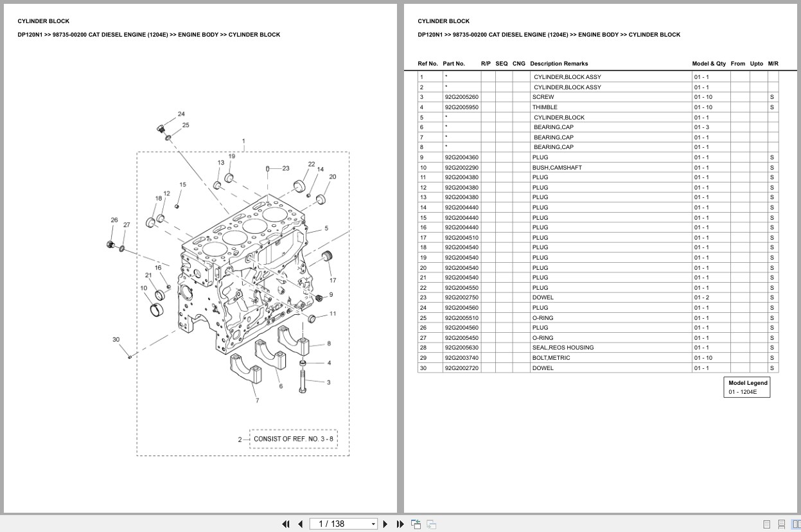The width and height of the screenshot is (801, 532).
Task: Enable continuous page scrolling layout
Action: click(x=782, y=524)
